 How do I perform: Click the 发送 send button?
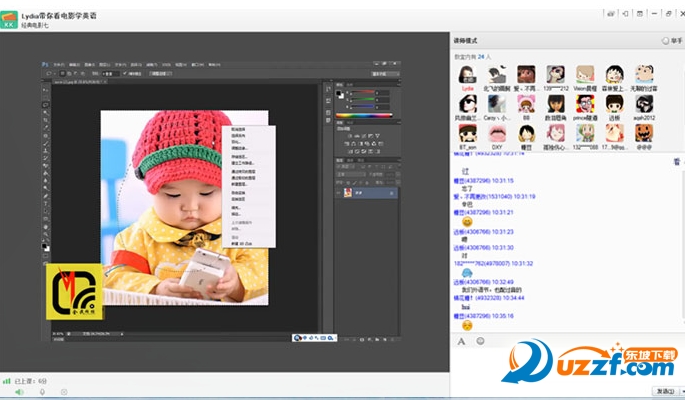(665, 391)
